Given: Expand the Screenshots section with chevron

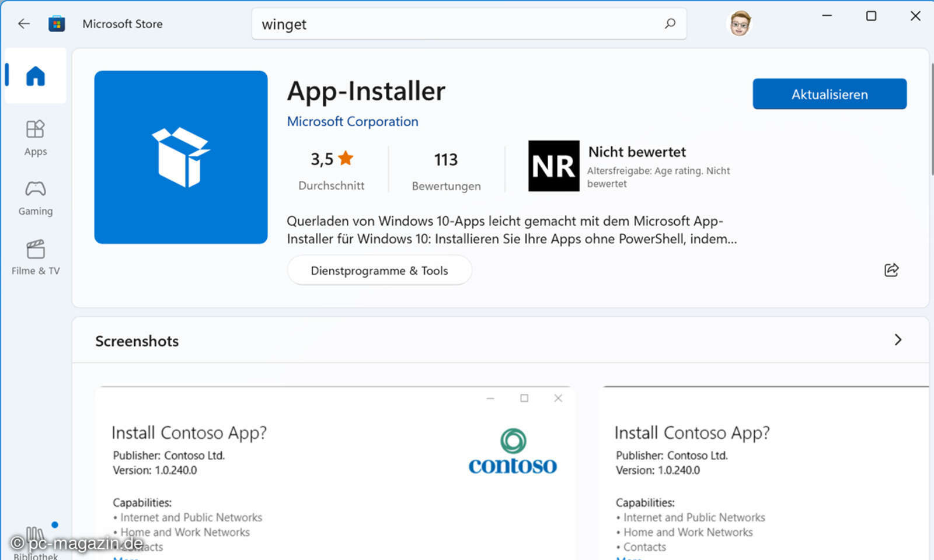Looking at the screenshot, I should pos(898,340).
